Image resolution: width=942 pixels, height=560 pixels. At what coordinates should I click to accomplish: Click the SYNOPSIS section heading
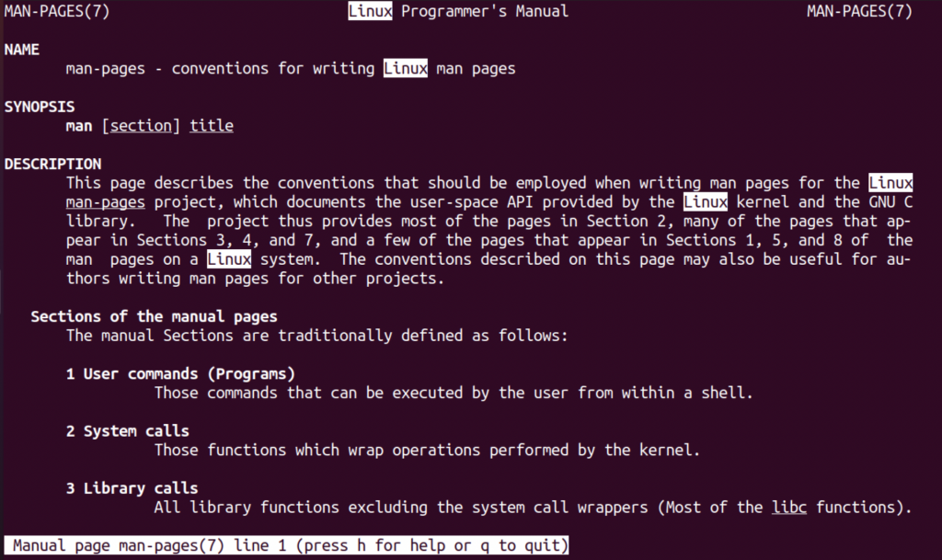pyautogui.click(x=40, y=107)
